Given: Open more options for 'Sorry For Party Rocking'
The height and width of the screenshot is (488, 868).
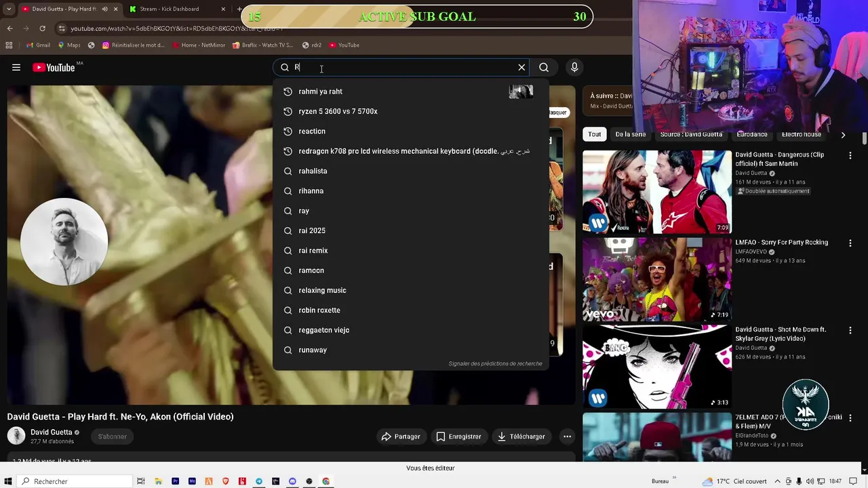Looking at the screenshot, I should tap(850, 243).
